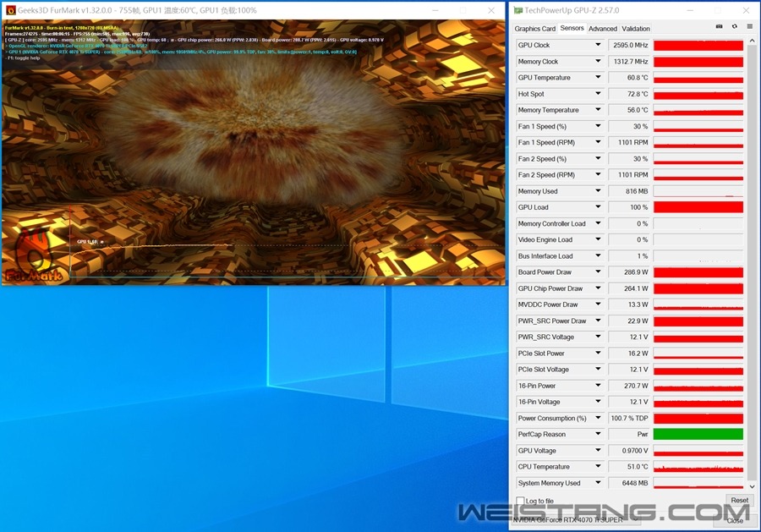The height and width of the screenshot is (532, 761).
Task: Click the Memory Clock value 1312.7 MHz
Action: [x=629, y=61]
